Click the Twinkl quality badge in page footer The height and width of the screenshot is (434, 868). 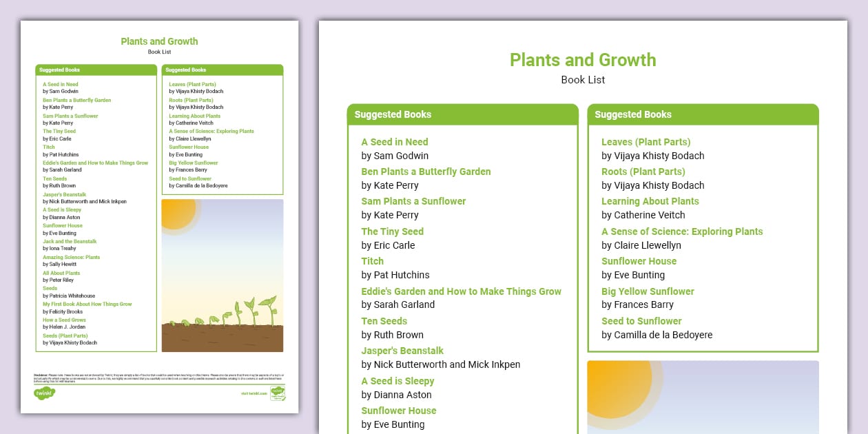point(278,393)
